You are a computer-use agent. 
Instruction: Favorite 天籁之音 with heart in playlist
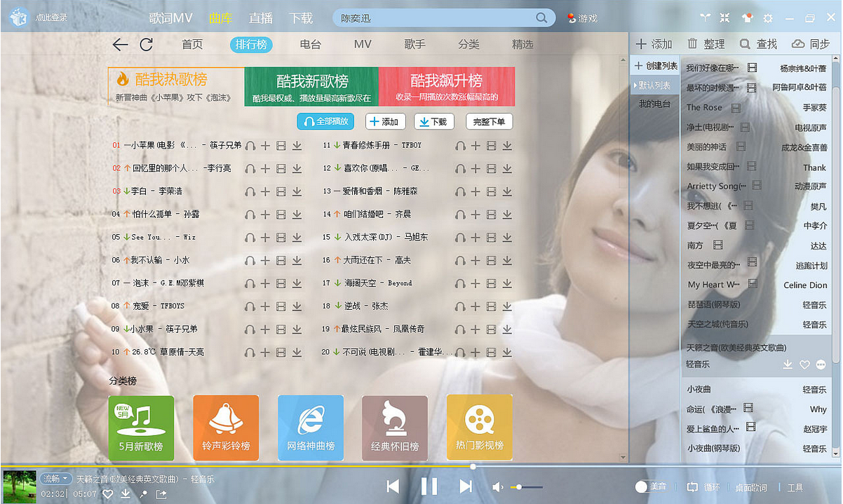[x=804, y=365]
